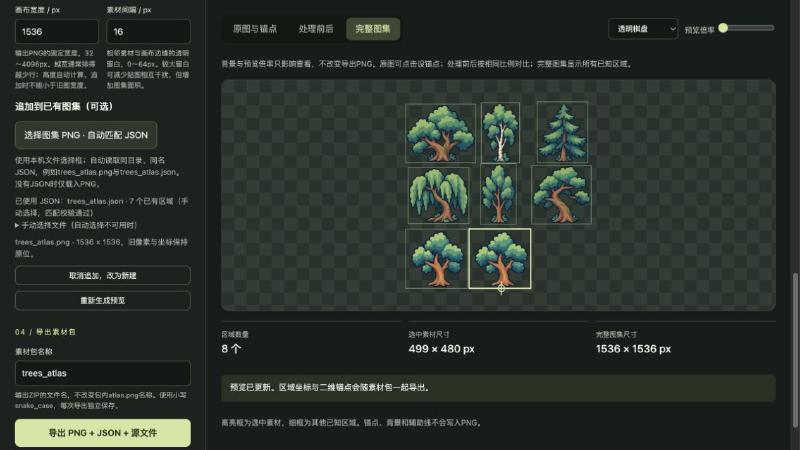This screenshot has height=450, width=800.
Task: Select the pine conifer tree sprite
Action: tap(562, 132)
